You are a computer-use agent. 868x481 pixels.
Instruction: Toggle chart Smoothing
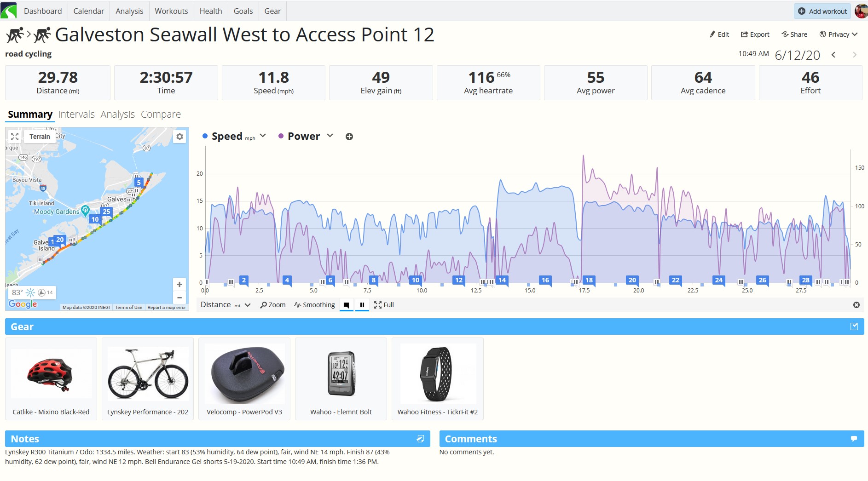click(x=315, y=305)
